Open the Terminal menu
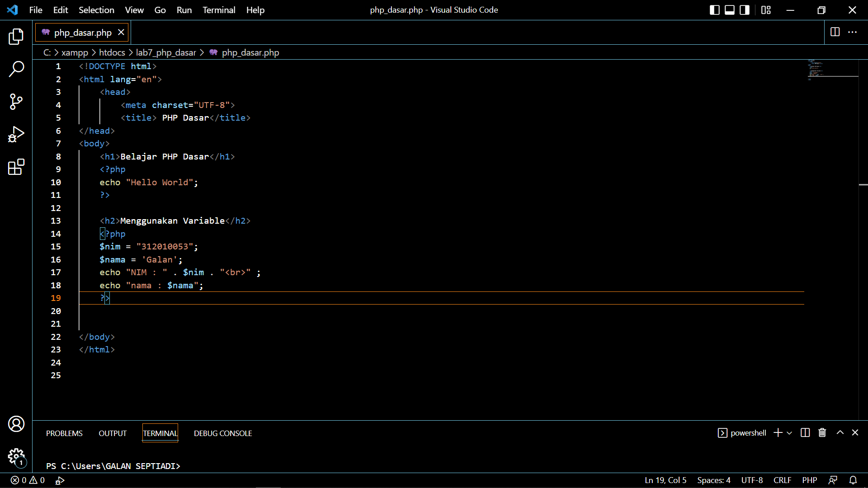Viewport: 868px width, 488px height. (x=219, y=9)
